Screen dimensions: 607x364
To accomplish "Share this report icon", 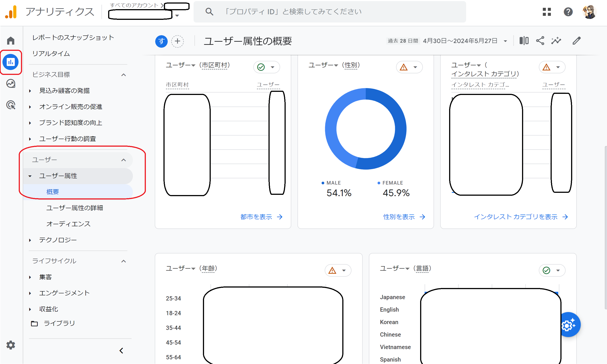I will coord(540,41).
